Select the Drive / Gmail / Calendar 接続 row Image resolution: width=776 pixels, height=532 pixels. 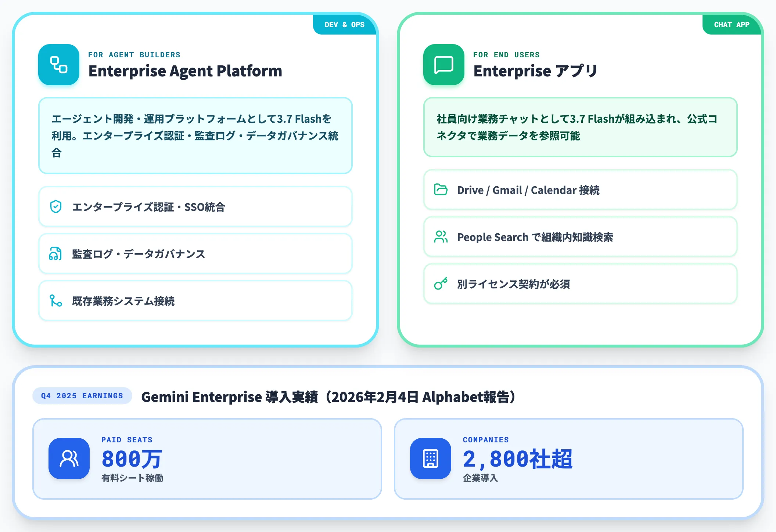click(581, 190)
